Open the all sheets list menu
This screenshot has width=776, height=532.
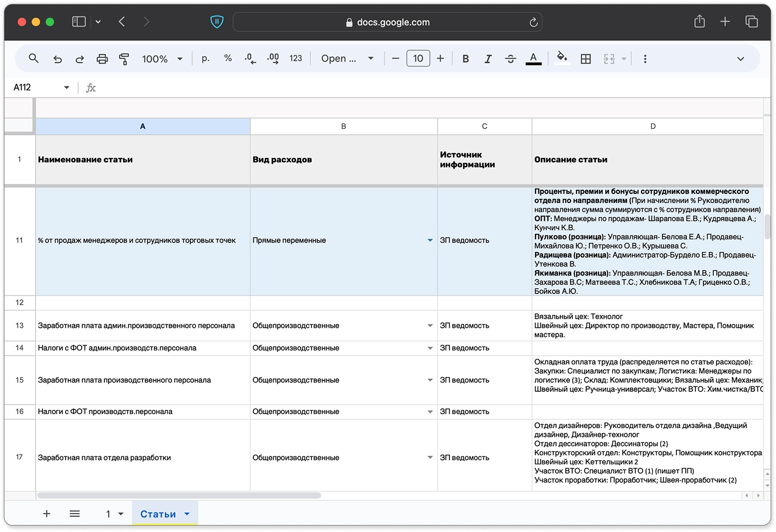(75, 514)
